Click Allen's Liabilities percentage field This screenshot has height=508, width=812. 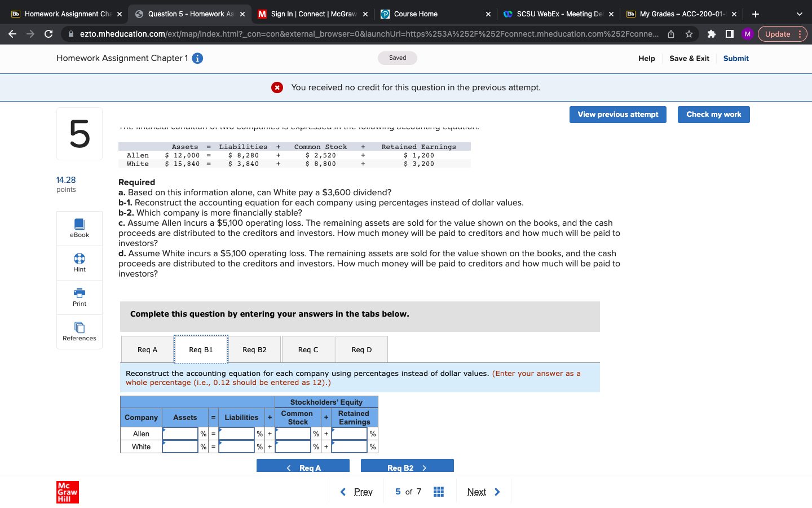(x=237, y=433)
